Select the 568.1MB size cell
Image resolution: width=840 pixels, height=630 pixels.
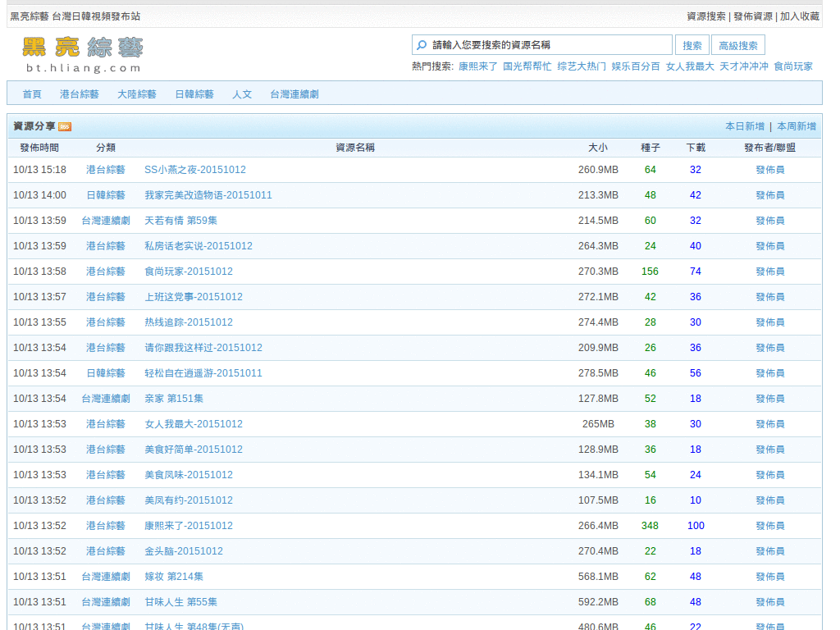598,577
